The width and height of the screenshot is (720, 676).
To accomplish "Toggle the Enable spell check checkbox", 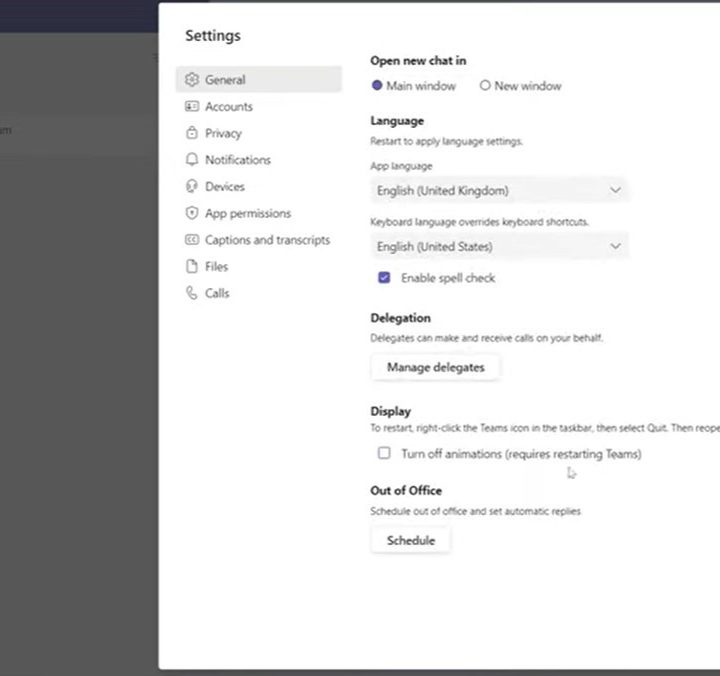I will pyautogui.click(x=384, y=277).
